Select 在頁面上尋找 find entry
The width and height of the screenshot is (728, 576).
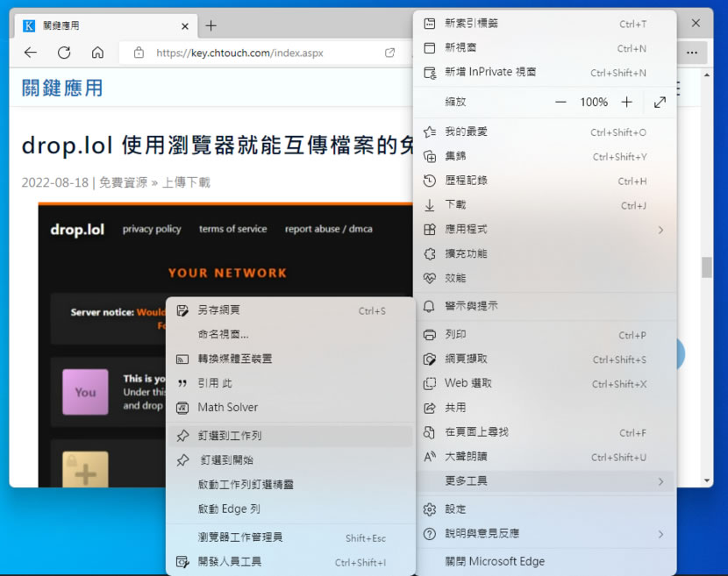click(545, 432)
